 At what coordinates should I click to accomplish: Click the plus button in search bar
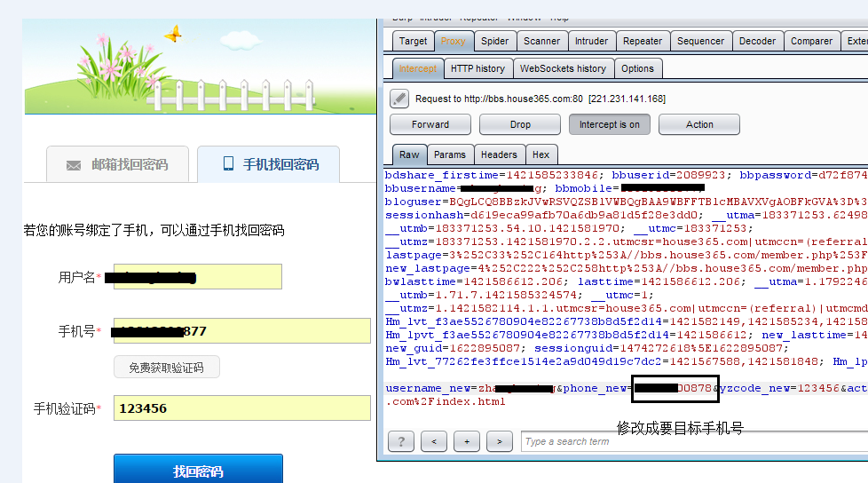tap(467, 441)
